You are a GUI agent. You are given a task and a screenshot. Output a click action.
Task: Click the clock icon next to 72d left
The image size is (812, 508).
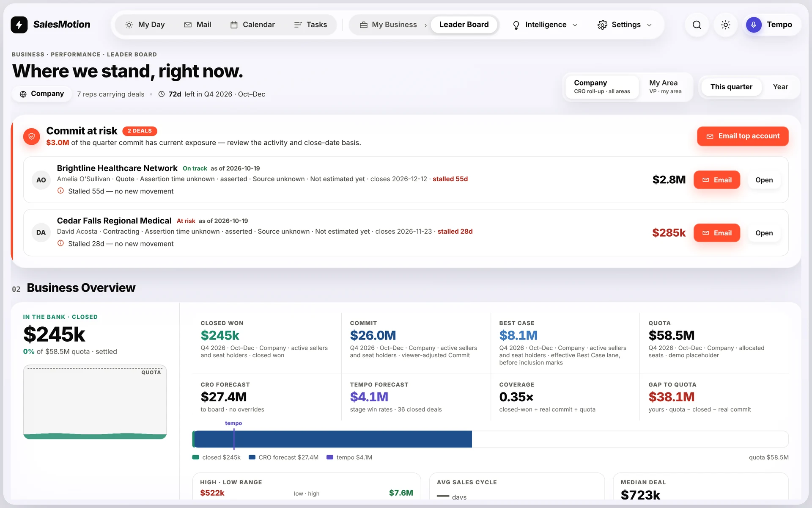tap(162, 94)
